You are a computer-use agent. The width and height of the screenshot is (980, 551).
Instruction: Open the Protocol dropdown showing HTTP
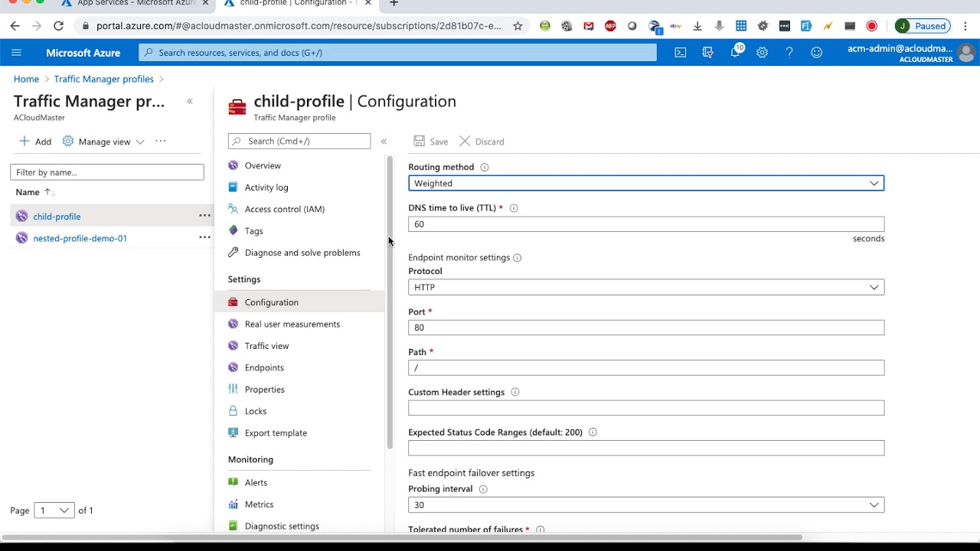[x=646, y=287]
